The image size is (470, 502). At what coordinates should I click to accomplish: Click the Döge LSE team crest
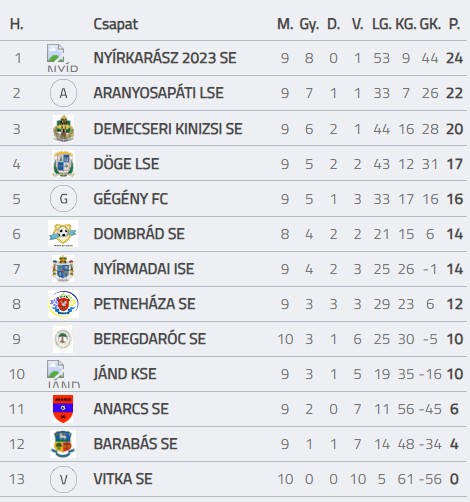pos(63,164)
